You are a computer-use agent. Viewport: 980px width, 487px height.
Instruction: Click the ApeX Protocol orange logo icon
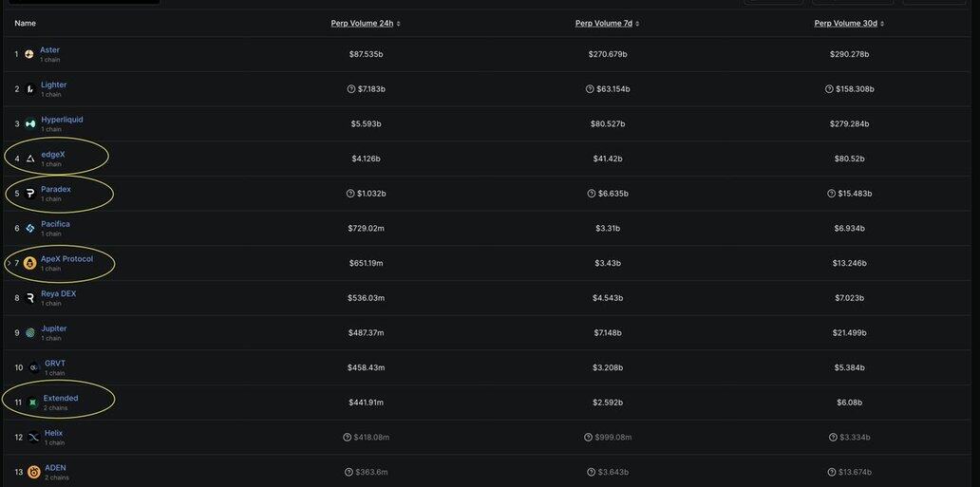(29, 263)
